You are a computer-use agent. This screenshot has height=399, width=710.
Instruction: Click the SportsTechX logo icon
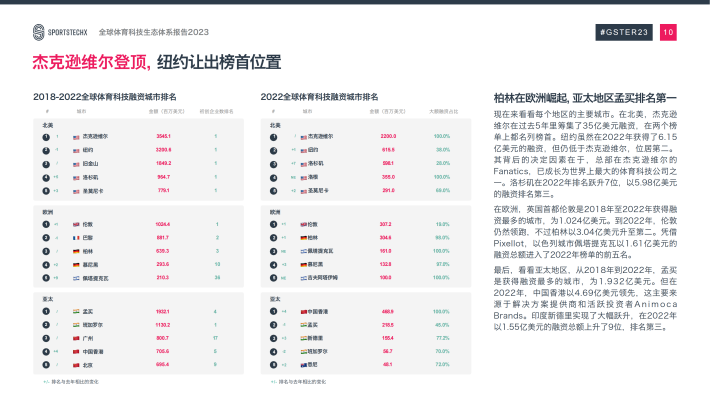(x=38, y=32)
